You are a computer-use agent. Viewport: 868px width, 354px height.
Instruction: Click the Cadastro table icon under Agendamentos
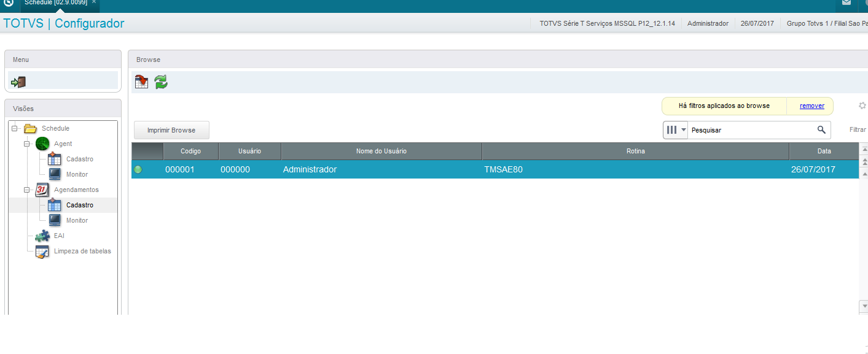click(55, 205)
